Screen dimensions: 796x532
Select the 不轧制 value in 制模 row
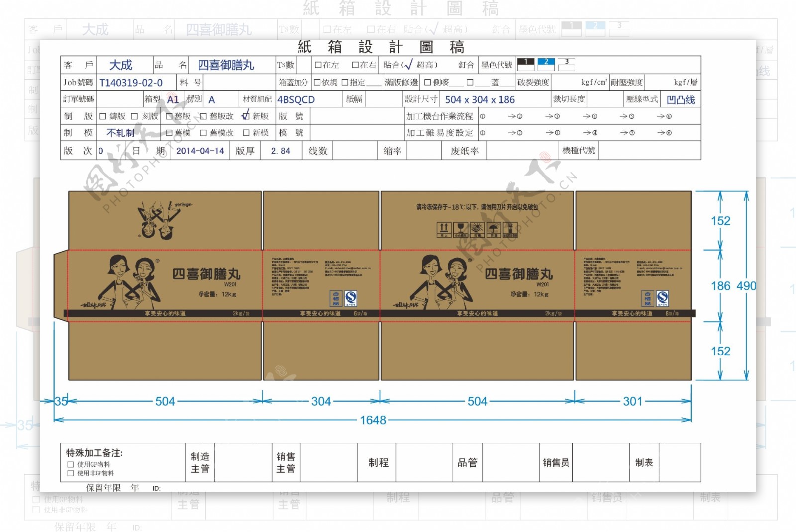121,133
